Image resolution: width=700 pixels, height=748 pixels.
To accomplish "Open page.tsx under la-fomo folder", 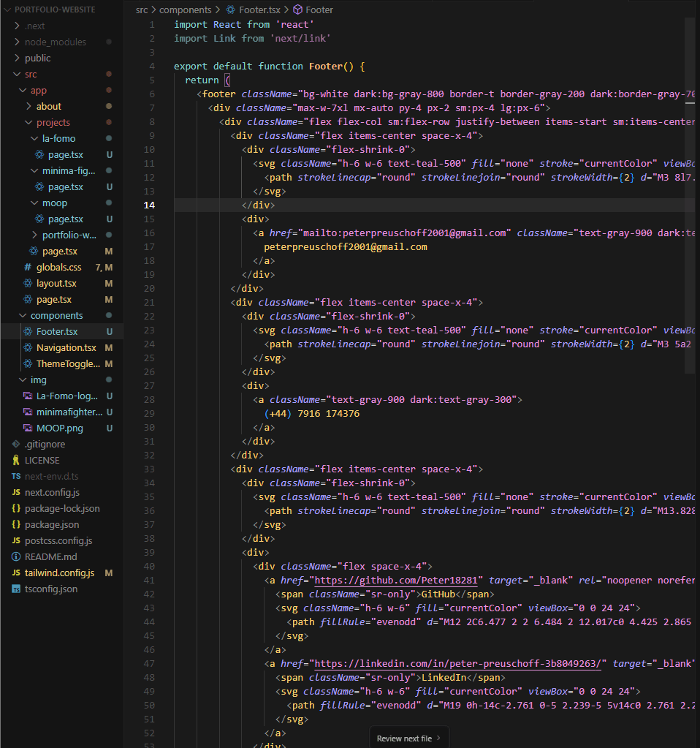I will tap(65, 154).
